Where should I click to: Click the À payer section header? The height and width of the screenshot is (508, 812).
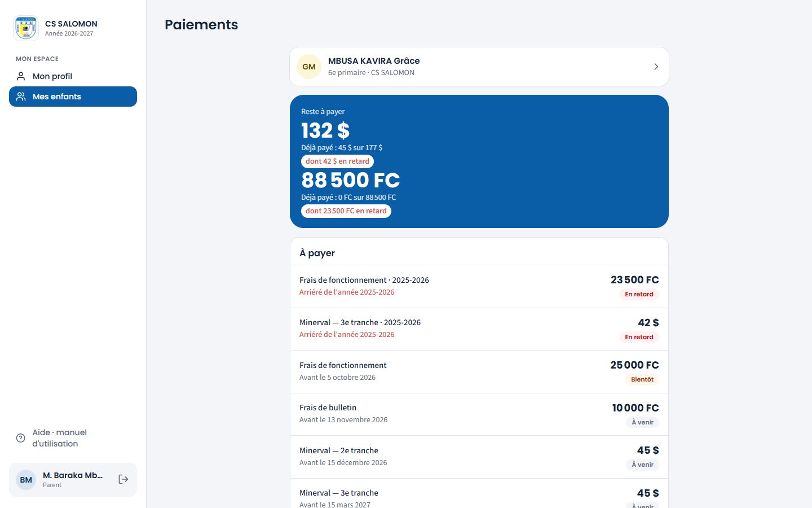coord(317,253)
